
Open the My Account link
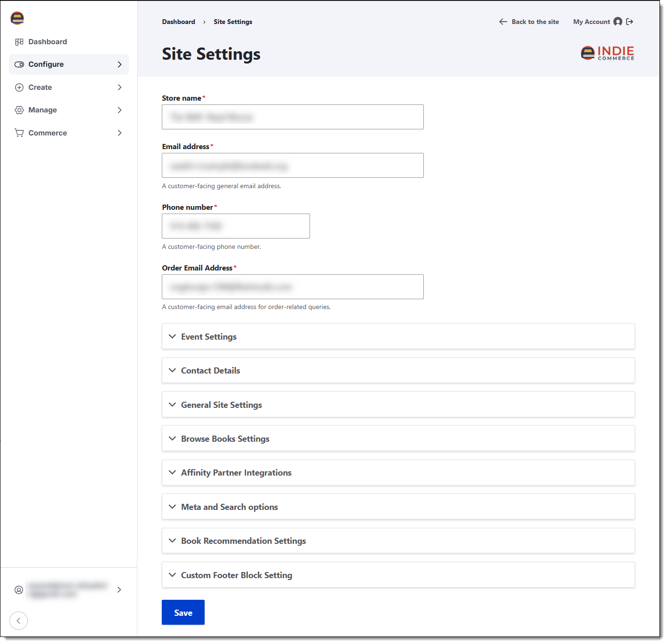591,22
